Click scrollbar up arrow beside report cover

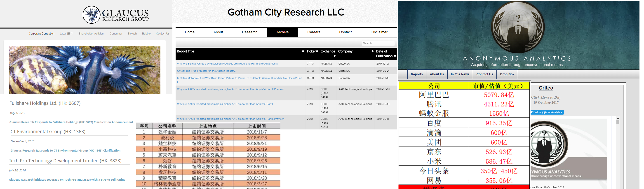618,118
